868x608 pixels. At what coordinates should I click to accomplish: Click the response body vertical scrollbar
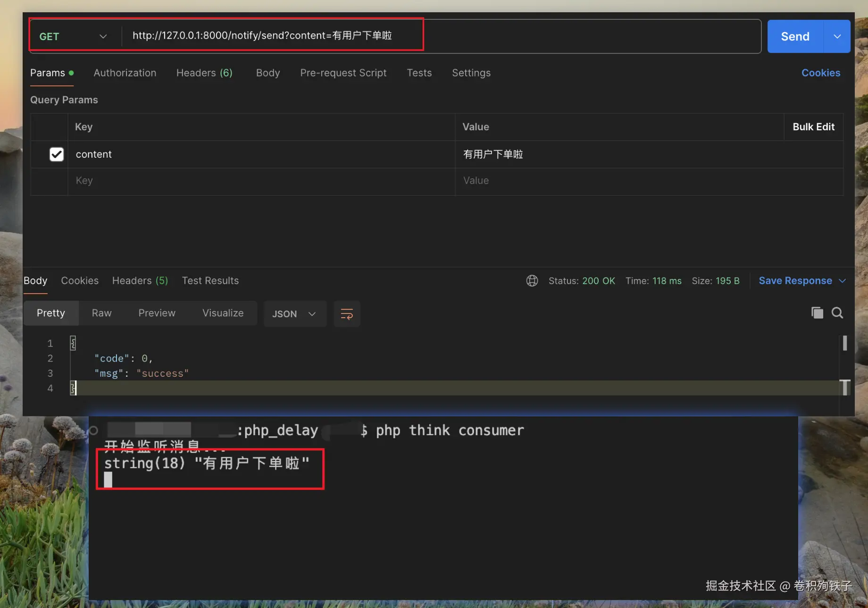coord(844,343)
